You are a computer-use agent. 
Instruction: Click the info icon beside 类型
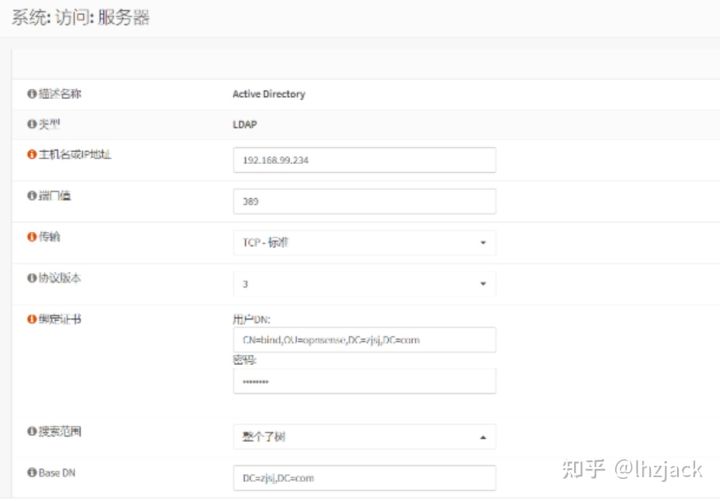32,124
